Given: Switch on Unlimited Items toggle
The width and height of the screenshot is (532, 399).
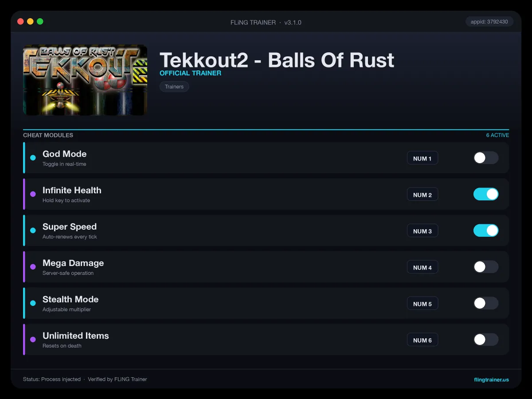Looking at the screenshot, I should 486,340.
